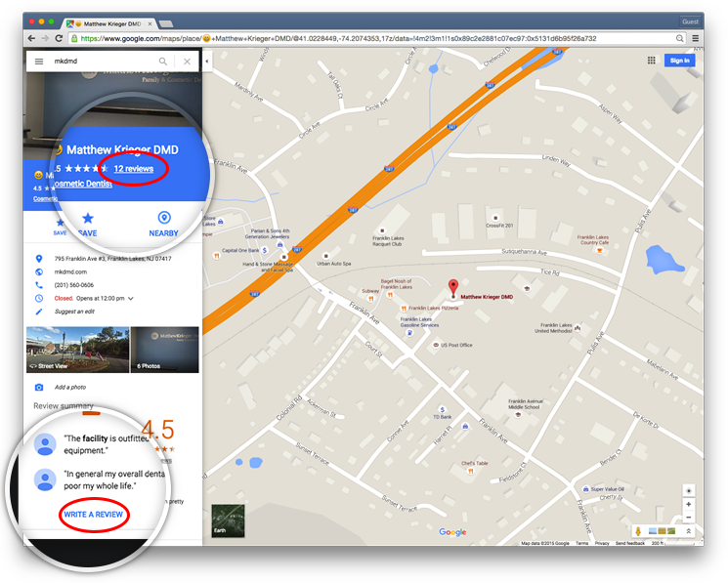This screenshot has width=728, height=583.
Task: Click Franklin Lakes Country Cafe marker
Action: (x=599, y=251)
